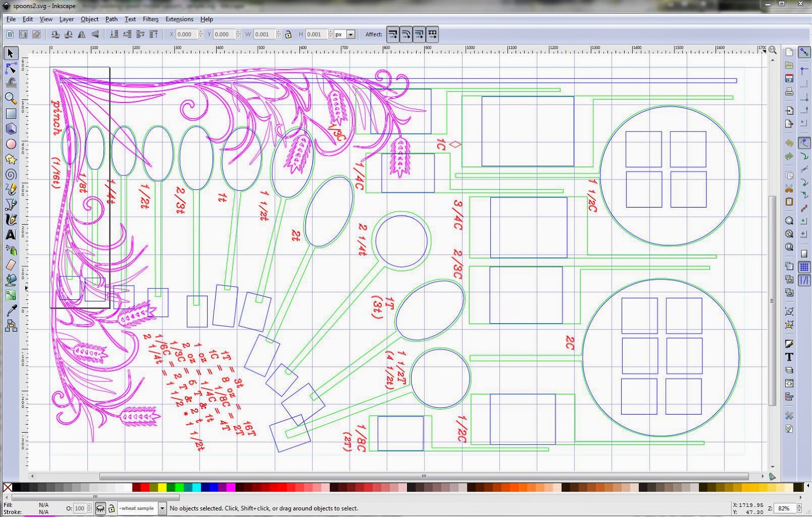Select the Paint Bucket tool

(11, 280)
